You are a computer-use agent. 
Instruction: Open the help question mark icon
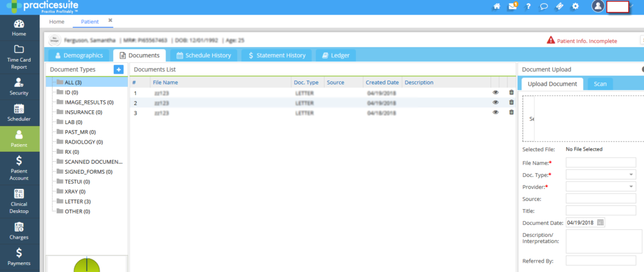coord(528,6)
